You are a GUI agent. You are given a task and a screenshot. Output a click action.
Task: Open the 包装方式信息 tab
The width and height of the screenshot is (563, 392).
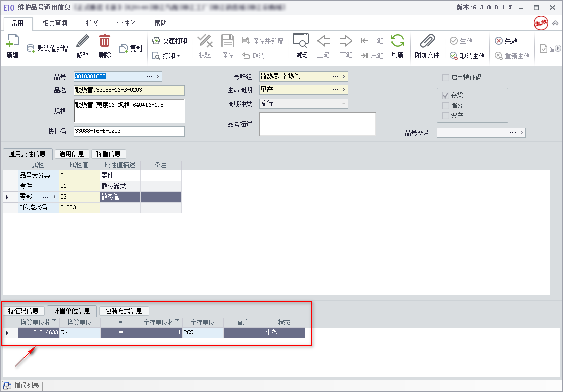pos(124,311)
